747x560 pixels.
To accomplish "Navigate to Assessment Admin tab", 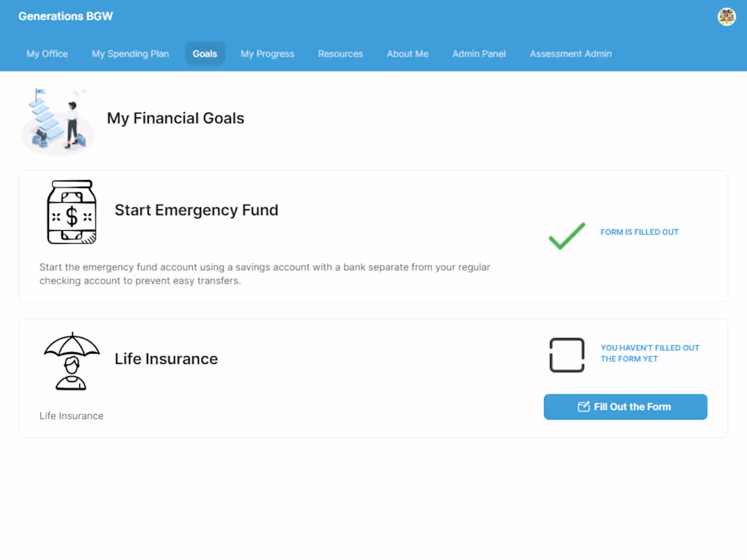I will click(570, 54).
